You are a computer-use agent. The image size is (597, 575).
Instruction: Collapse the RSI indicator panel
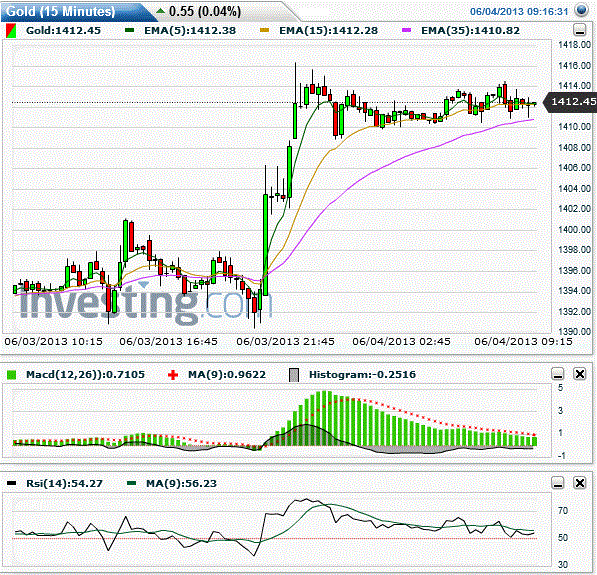click(558, 483)
